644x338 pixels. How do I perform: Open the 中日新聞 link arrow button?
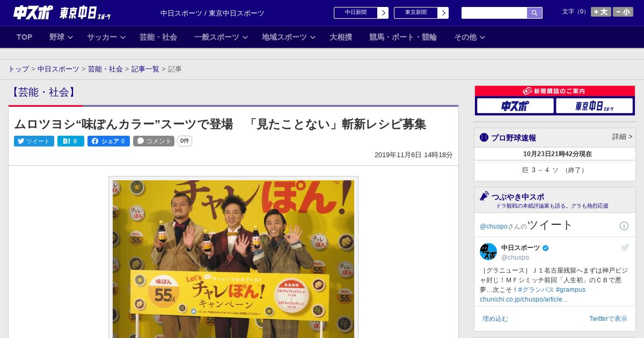[x=383, y=13]
